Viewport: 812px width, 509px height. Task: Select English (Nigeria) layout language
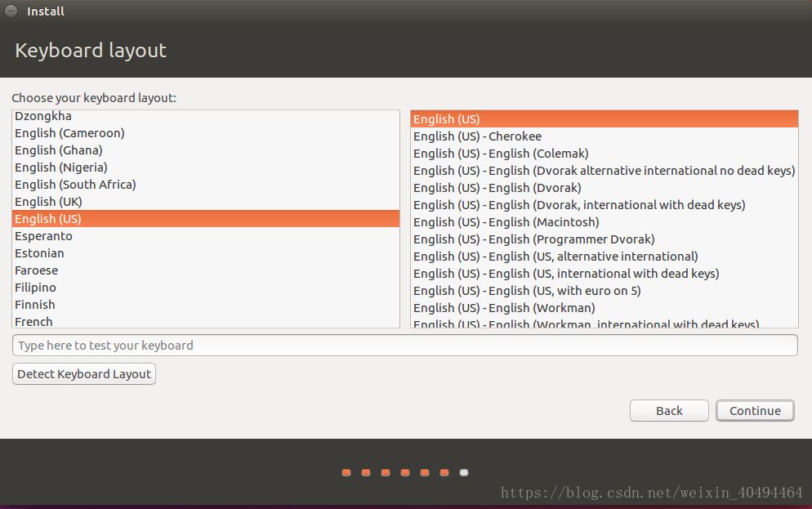206,167
